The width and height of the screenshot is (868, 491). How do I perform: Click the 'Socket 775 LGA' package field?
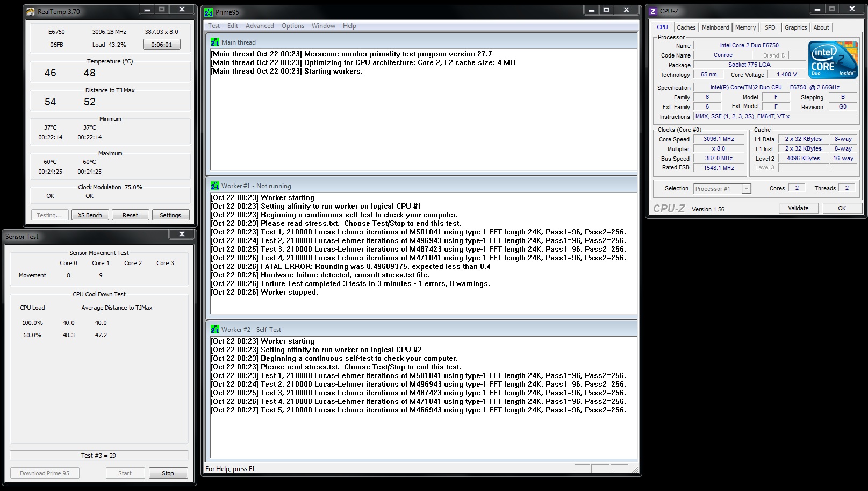749,65
